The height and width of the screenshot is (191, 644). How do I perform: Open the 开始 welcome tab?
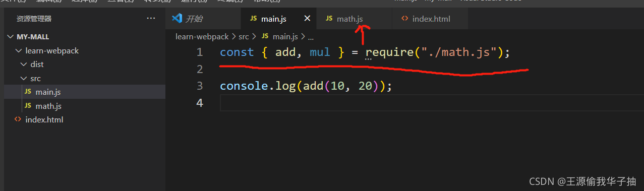point(203,19)
